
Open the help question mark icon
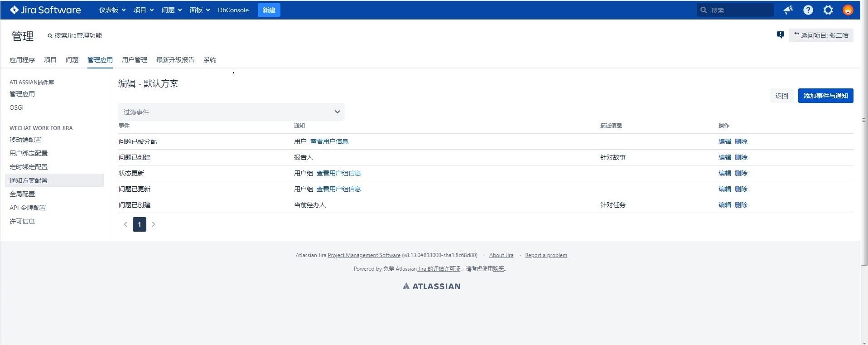808,10
